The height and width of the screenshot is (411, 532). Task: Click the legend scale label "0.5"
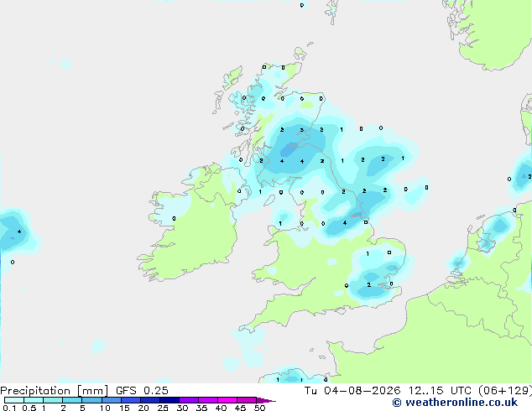point(29,408)
